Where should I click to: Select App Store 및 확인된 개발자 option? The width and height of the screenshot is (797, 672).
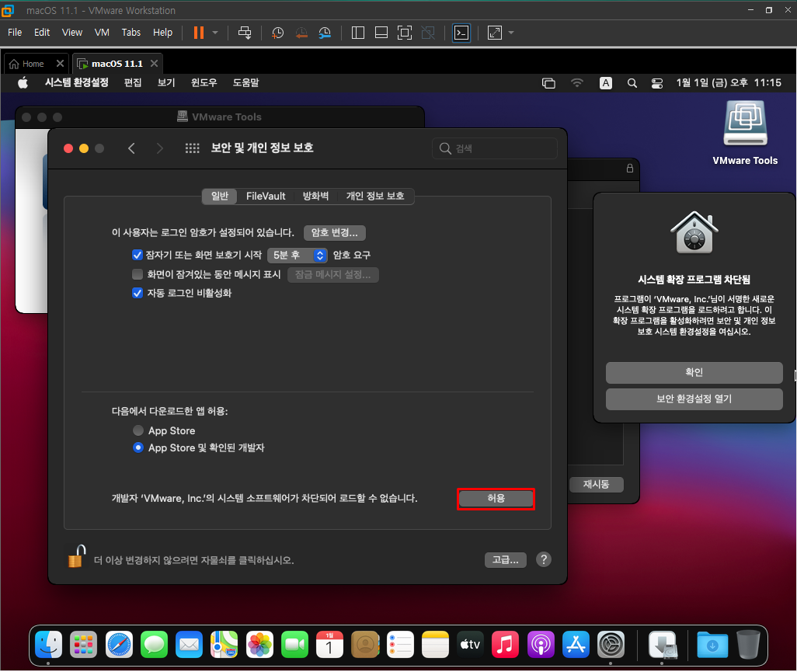coord(137,447)
